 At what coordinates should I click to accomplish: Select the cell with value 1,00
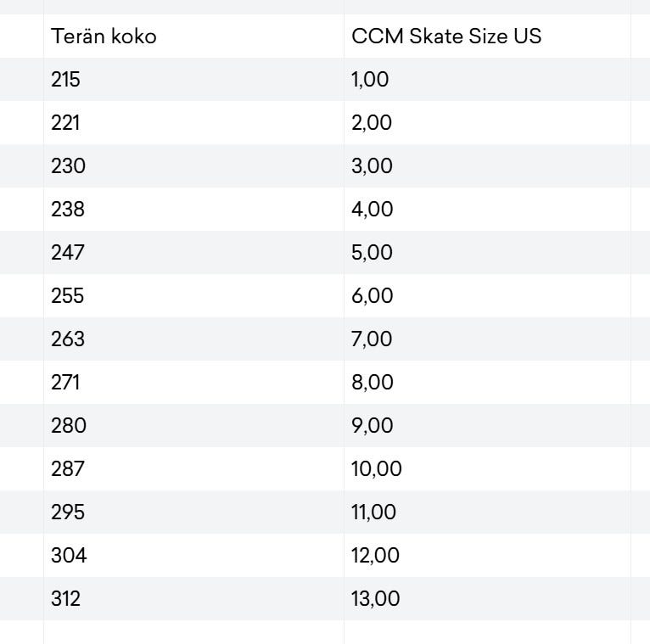[370, 80]
